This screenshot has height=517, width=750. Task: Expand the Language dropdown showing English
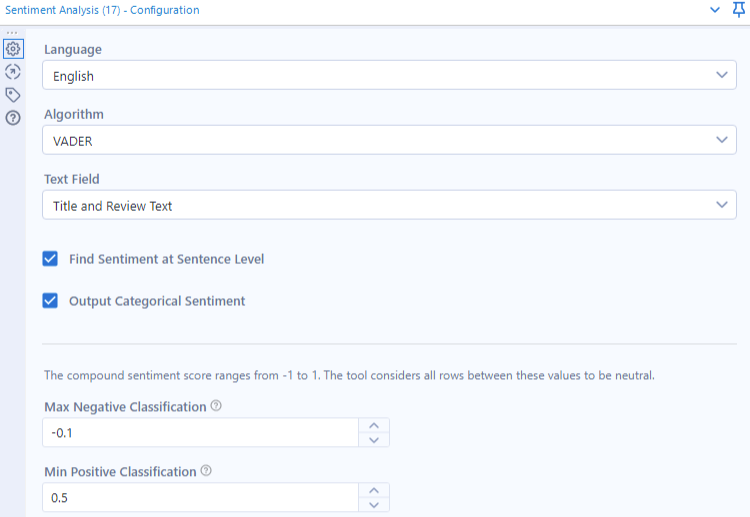point(389,75)
